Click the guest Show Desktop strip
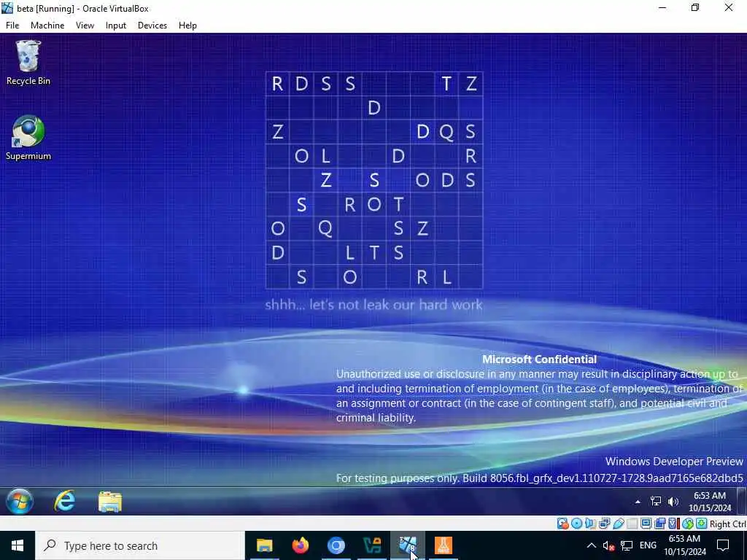Image resolution: width=747 pixels, height=560 pixels. [x=742, y=501]
